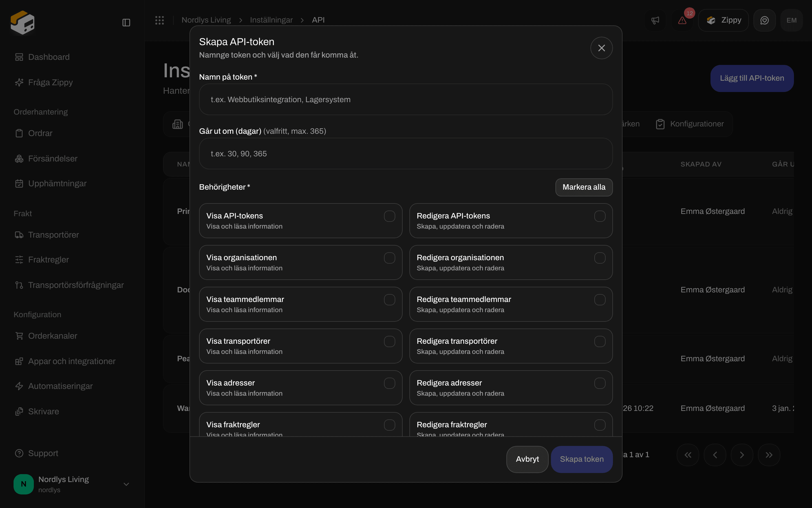Open the chat support icon

pyautogui.click(x=764, y=20)
